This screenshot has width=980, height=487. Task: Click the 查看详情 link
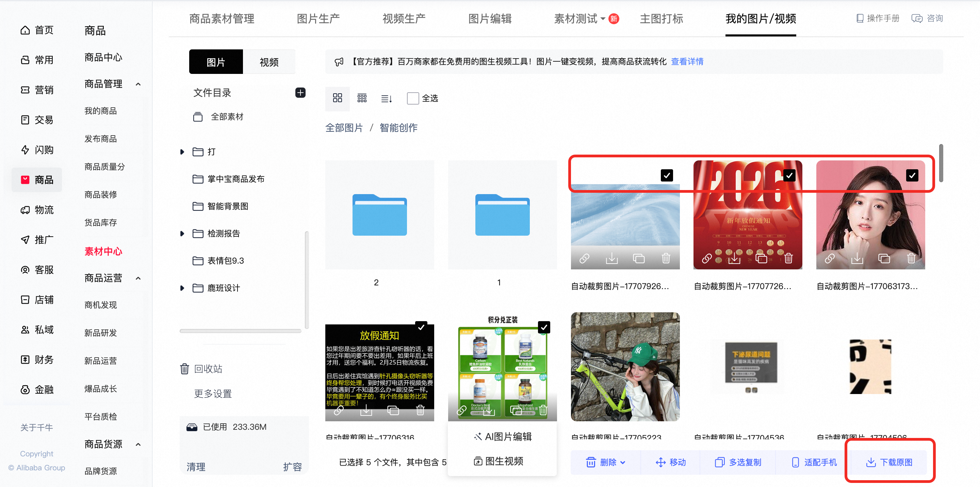(x=687, y=61)
